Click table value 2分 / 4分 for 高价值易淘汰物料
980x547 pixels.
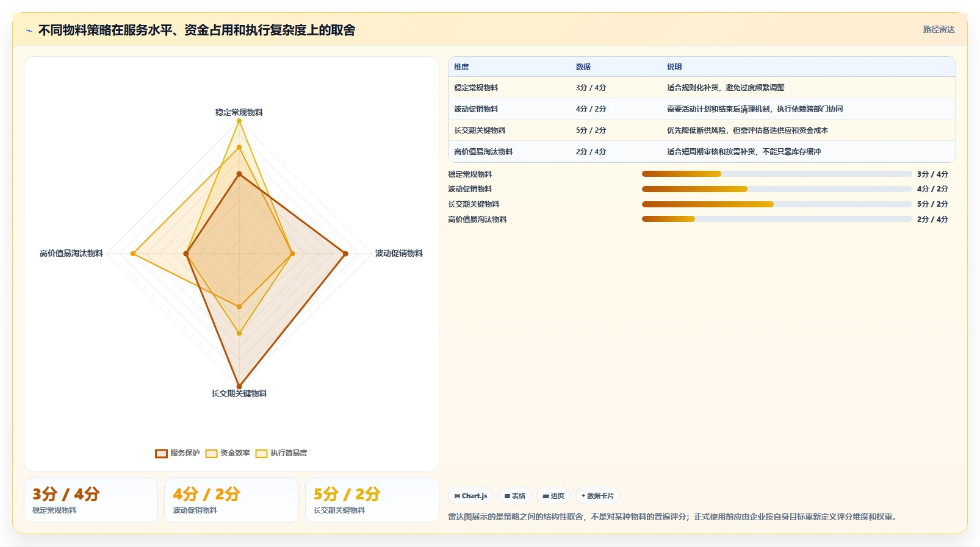[x=591, y=152]
